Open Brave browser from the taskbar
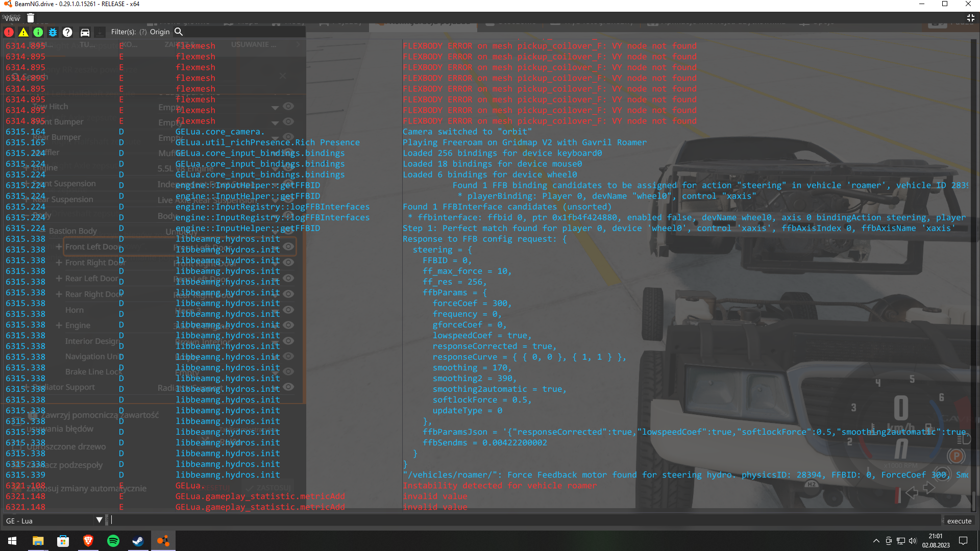The width and height of the screenshot is (980, 551). 88,541
